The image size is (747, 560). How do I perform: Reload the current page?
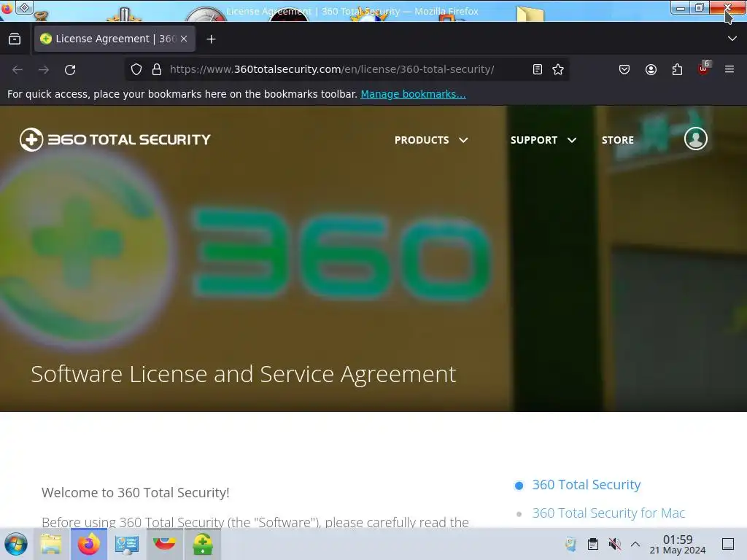click(70, 69)
